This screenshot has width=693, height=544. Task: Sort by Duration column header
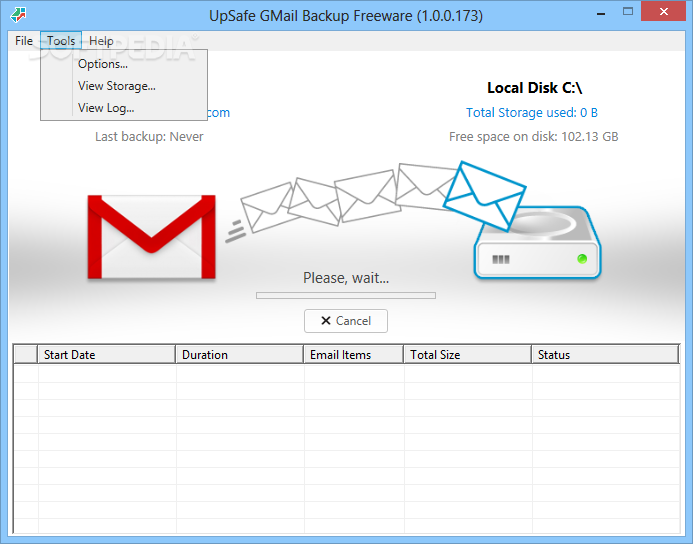point(240,355)
